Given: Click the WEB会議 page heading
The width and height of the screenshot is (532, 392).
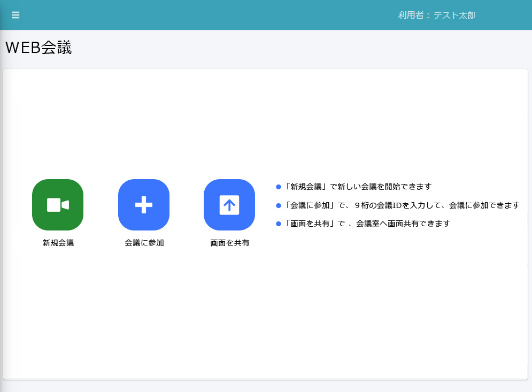Looking at the screenshot, I should click(x=38, y=48).
